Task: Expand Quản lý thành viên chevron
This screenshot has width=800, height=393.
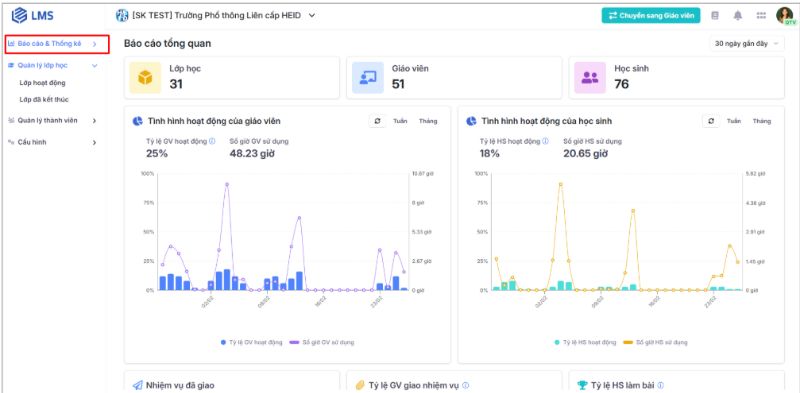Action: pos(94,121)
